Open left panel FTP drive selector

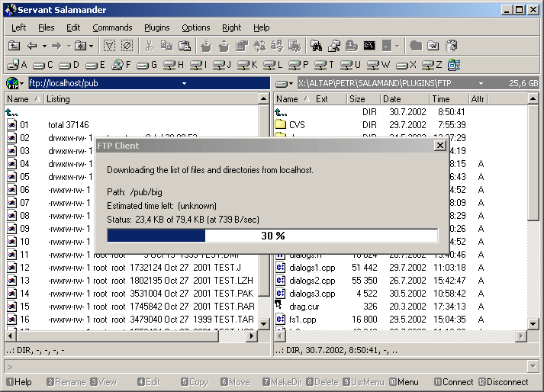(15, 83)
